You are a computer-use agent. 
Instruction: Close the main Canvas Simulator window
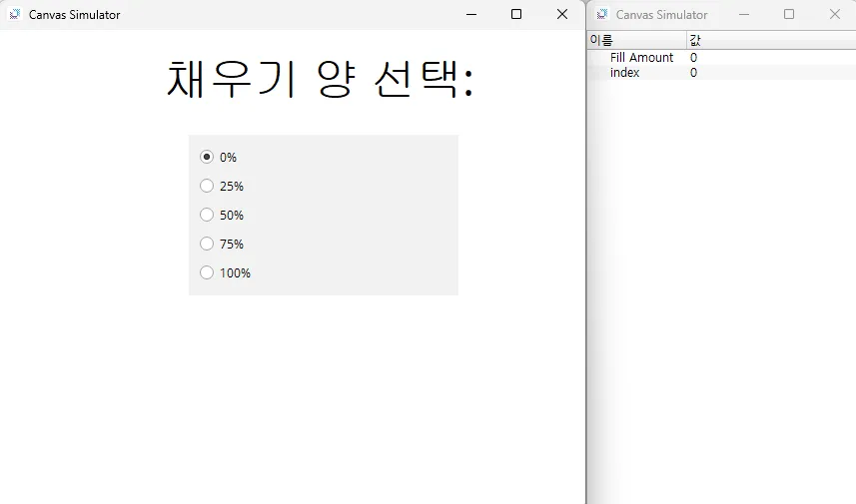point(561,14)
